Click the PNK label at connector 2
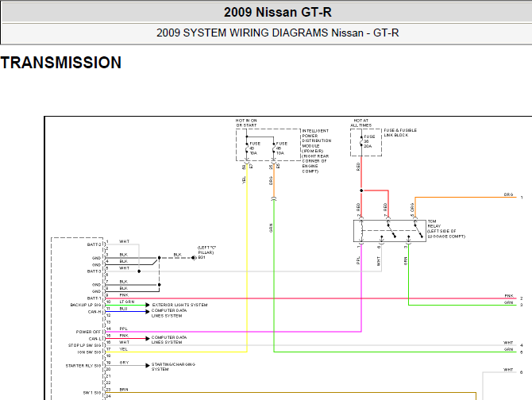The height and width of the screenshot is (400, 532). coord(509,295)
